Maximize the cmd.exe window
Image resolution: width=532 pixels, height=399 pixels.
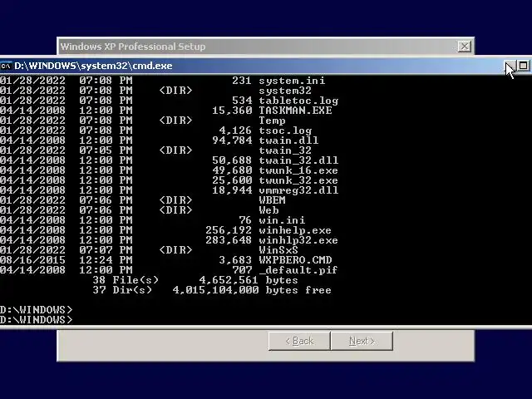click(x=523, y=66)
